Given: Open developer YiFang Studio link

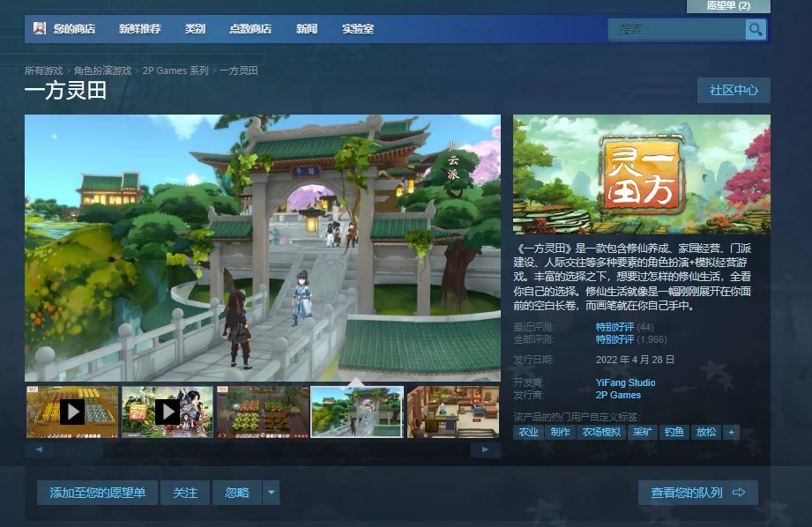Looking at the screenshot, I should point(626,382).
